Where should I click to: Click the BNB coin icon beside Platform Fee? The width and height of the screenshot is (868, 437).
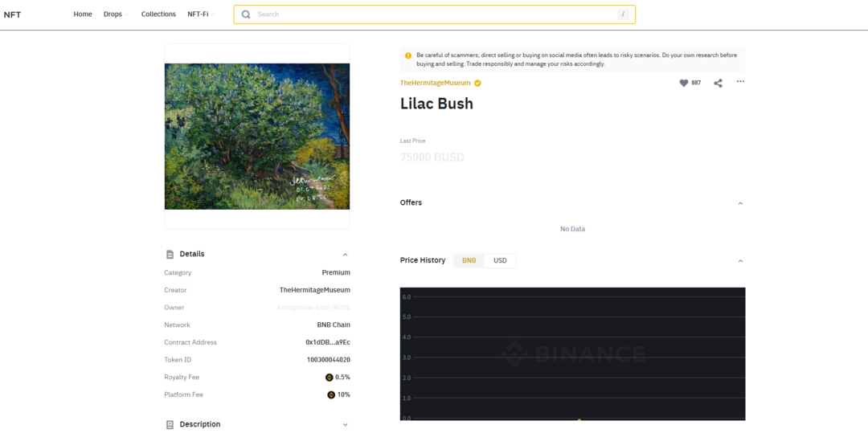[331, 395]
